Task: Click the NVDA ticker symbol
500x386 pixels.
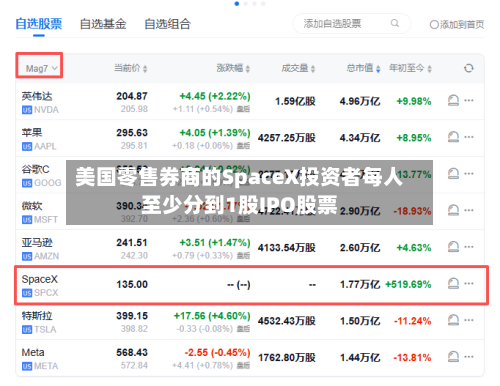Action: (x=46, y=110)
